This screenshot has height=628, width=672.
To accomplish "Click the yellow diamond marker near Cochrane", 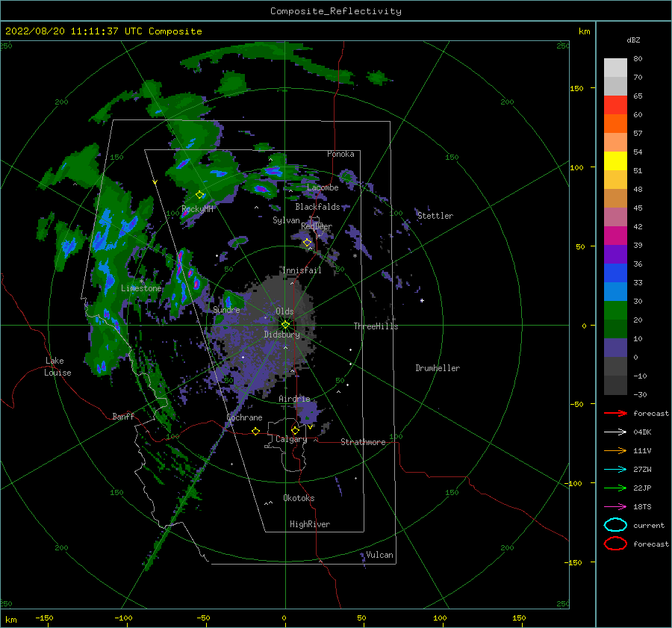I will (x=255, y=431).
